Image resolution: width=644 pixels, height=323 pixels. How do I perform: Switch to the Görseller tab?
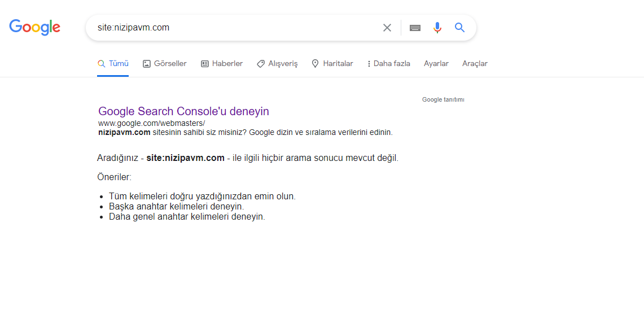pyautogui.click(x=165, y=64)
